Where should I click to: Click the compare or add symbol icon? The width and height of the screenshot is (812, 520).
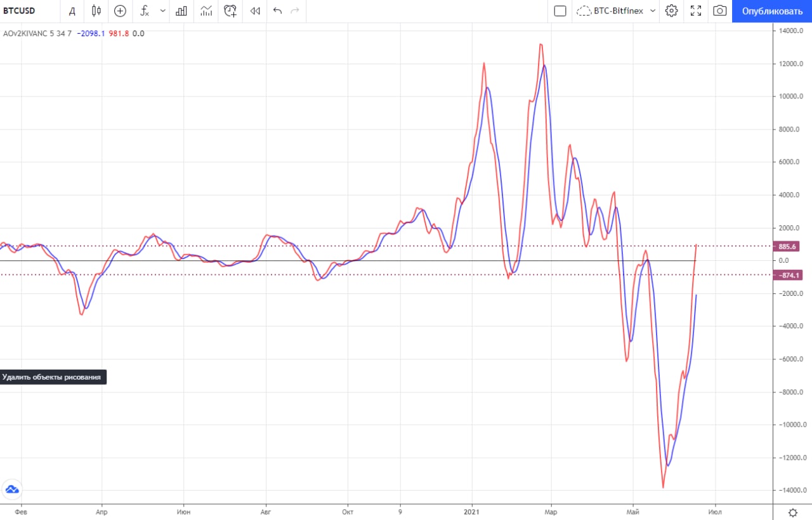[120, 11]
